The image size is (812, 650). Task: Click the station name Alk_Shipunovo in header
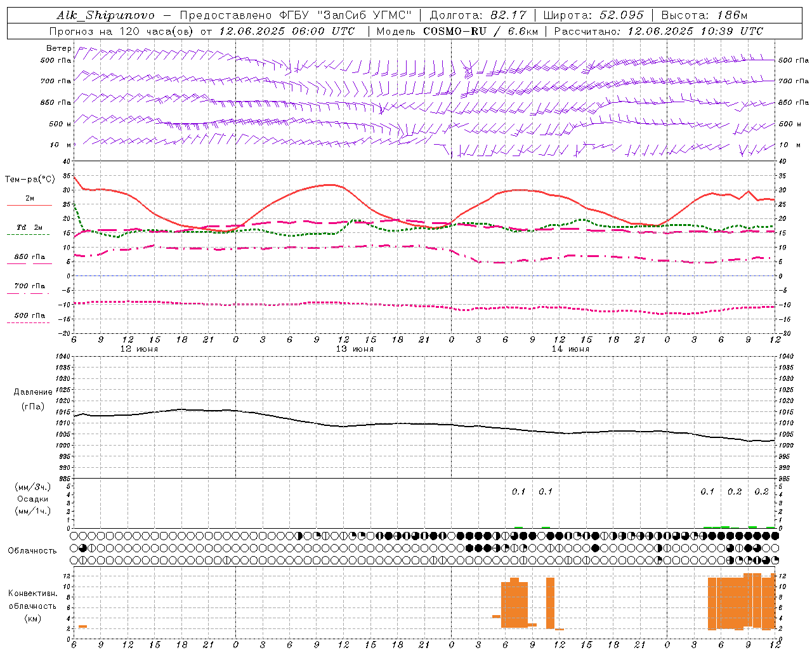[105, 15]
